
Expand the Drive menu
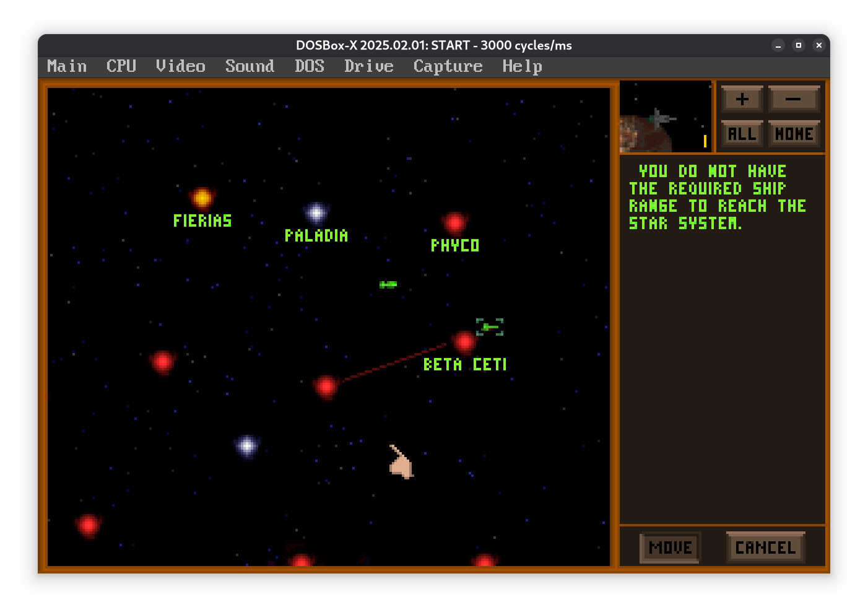[x=368, y=66]
